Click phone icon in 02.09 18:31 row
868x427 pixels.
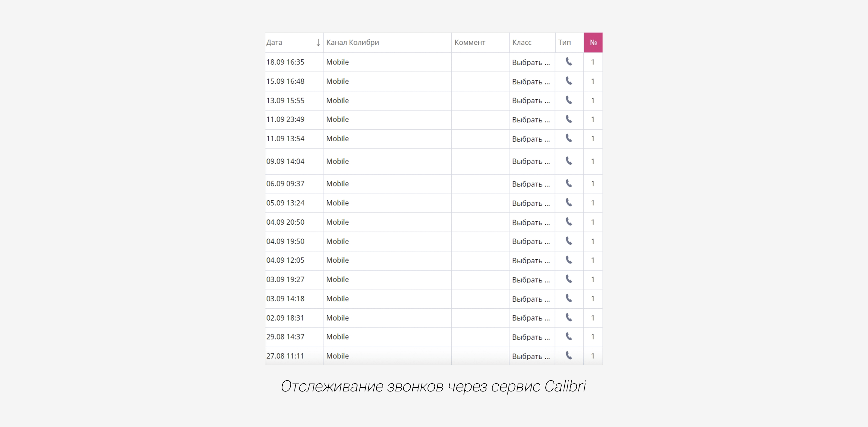(569, 318)
